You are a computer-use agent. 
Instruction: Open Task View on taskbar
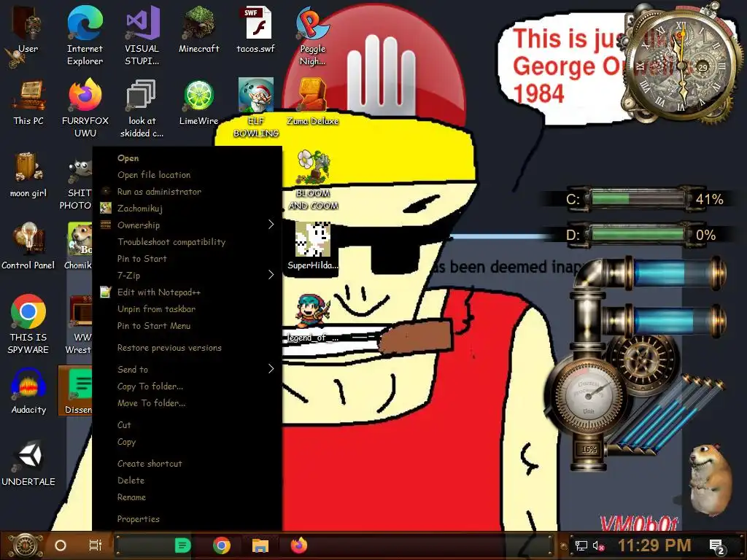point(96,545)
